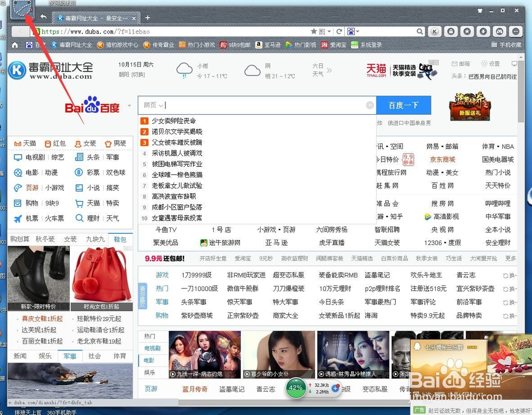Close the 毒霸网址大全 tab

coord(134,18)
